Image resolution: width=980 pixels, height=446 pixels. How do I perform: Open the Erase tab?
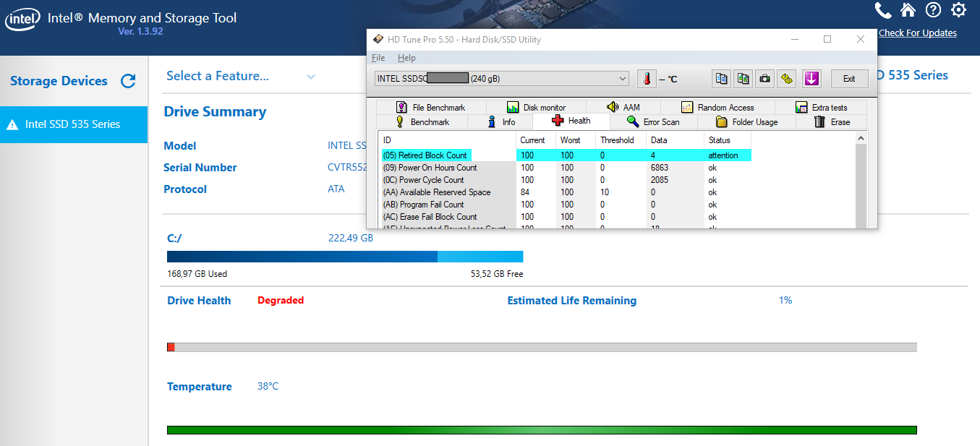pyautogui.click(x=832, y=122)
